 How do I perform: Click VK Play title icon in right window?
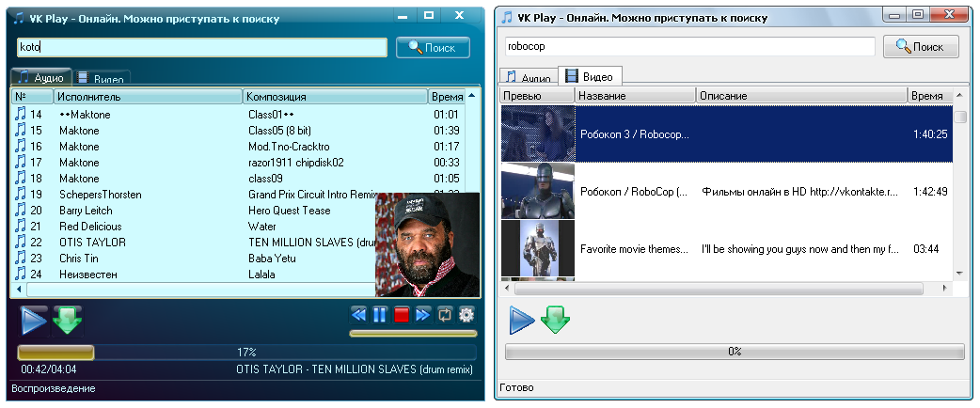[508, 17]
